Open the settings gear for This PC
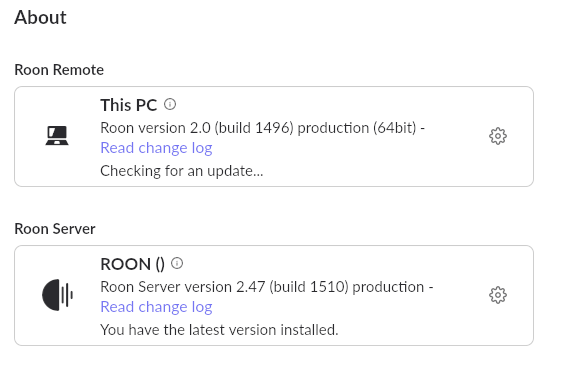565x380 pixels. [x=498, y=136]
